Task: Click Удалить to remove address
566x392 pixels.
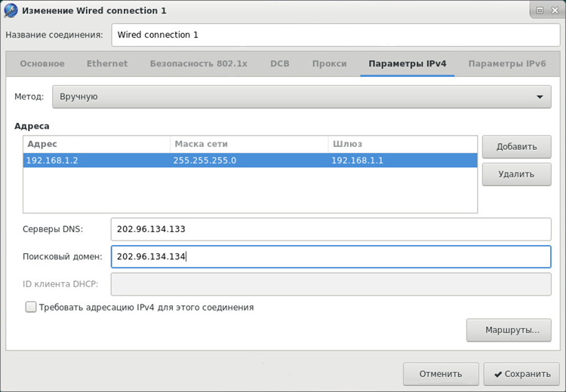Action: 516,174
